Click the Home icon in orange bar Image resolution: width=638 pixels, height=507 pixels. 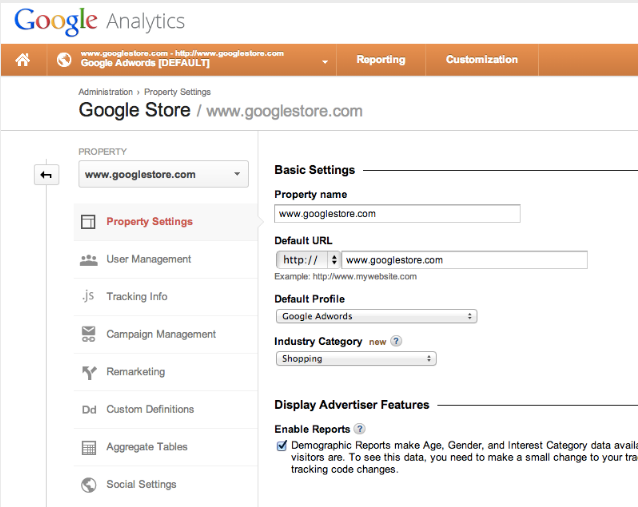pos(22,60)
